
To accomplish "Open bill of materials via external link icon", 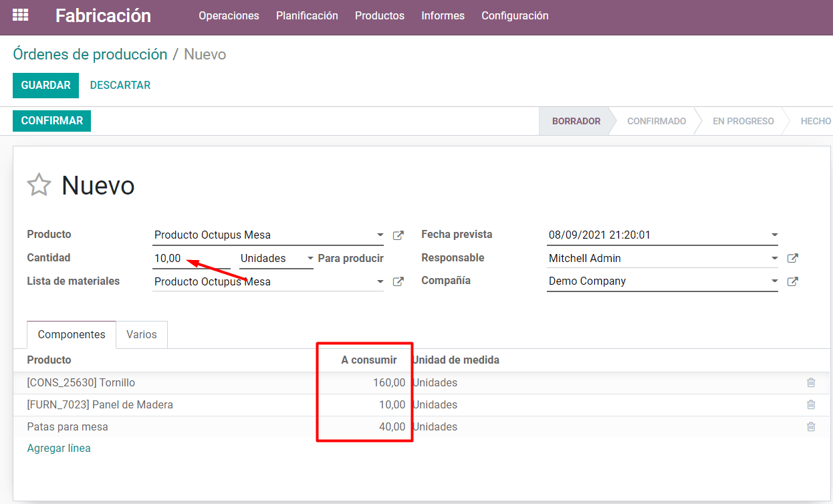I will click(x=398, y=281).
